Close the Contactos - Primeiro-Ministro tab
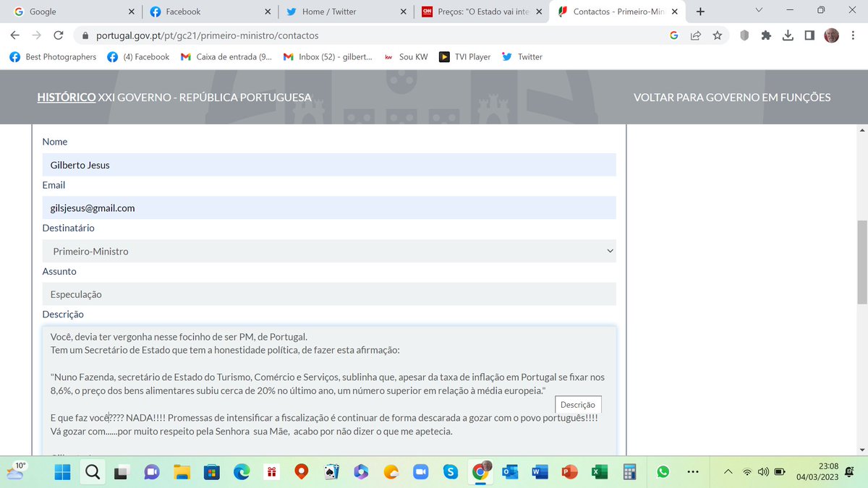868x488 pixels. pos(675,12)
